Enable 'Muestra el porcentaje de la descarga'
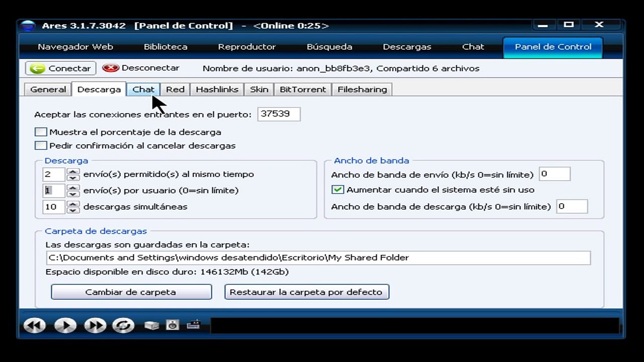 (x=41, y=132)
